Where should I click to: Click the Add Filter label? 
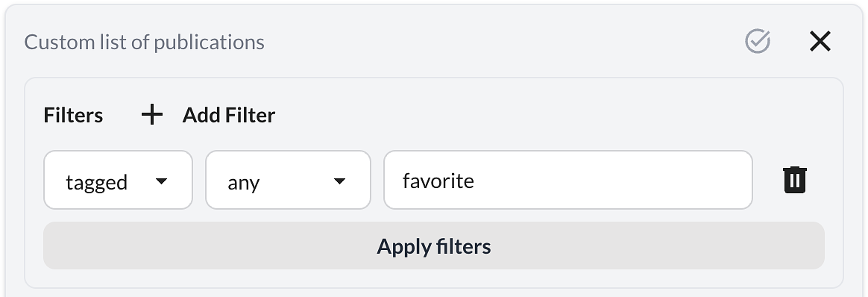pyautogui.click(x=229, y=115)
